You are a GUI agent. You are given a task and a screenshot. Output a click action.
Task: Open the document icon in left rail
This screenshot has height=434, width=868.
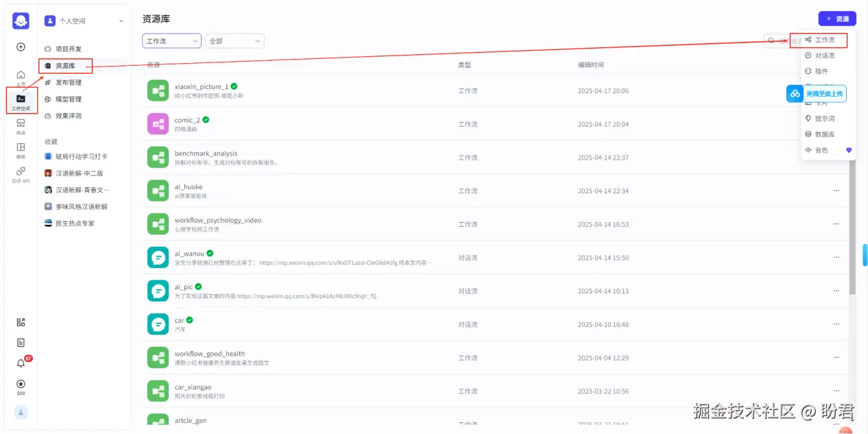[x=21, y=342]
